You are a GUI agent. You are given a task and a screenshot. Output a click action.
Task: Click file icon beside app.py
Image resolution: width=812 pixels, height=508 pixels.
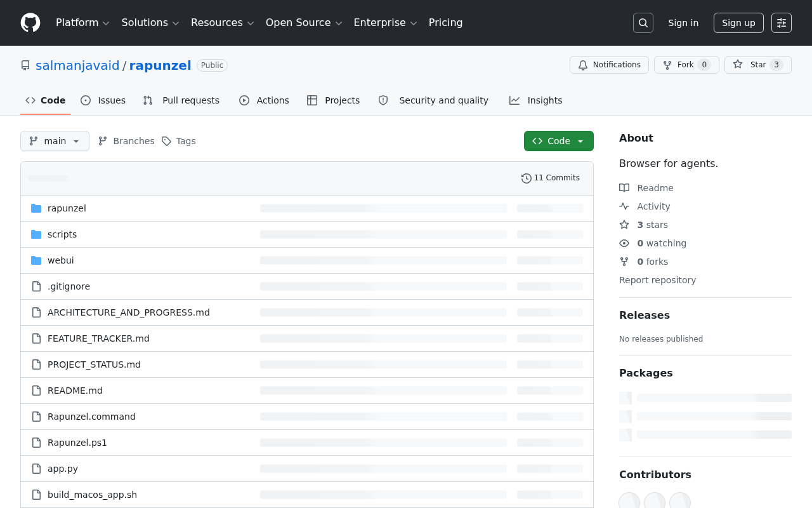36,469
